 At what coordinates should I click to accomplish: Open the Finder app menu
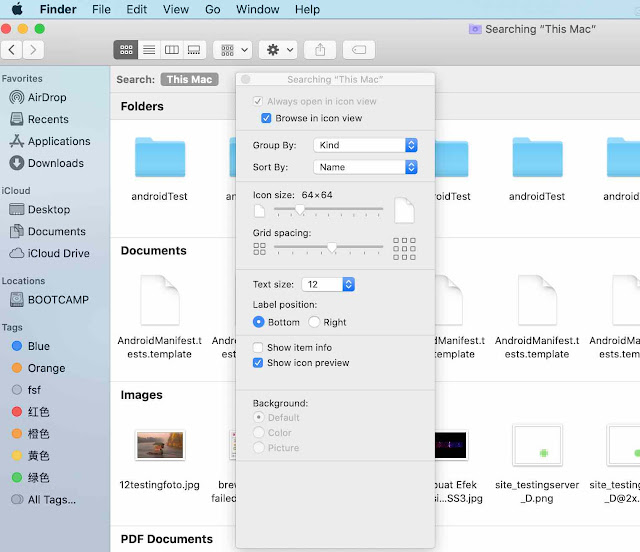click(x=58, y=9)
